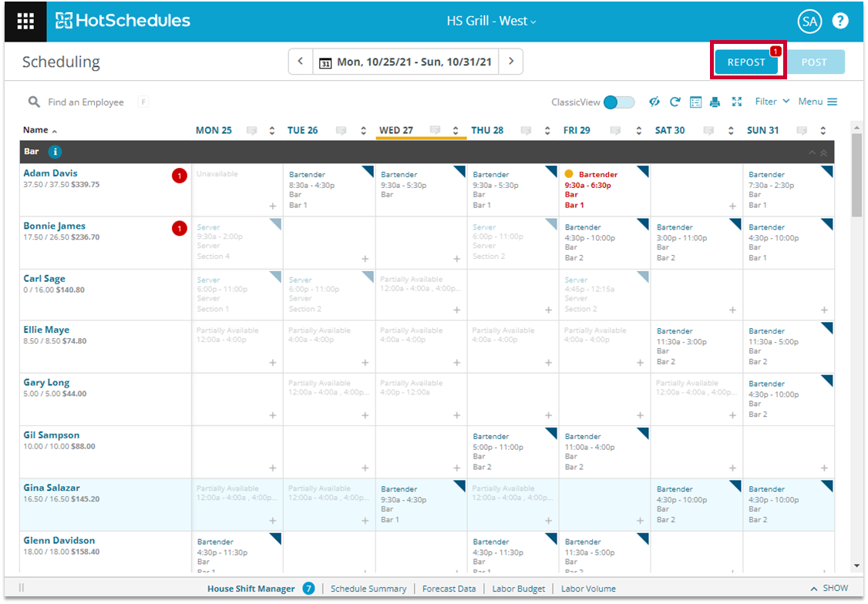Refresh the schedule with the reload icon
868x604 pixels.
[x=675, y=102]
